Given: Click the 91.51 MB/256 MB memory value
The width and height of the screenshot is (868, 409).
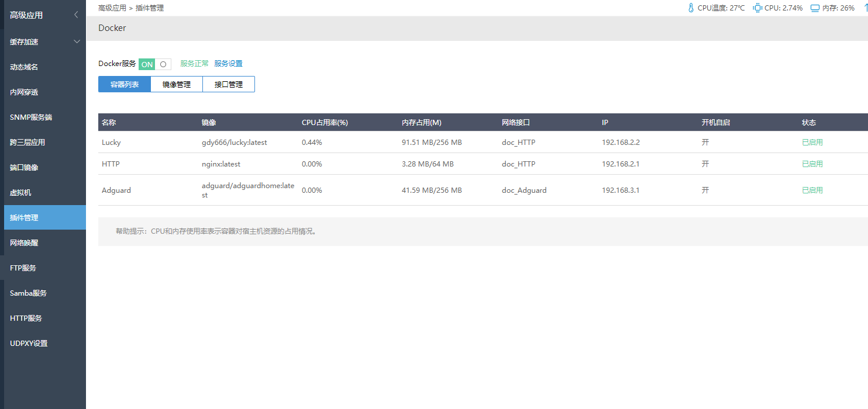Looking at the screenshot, I should 432,142.
